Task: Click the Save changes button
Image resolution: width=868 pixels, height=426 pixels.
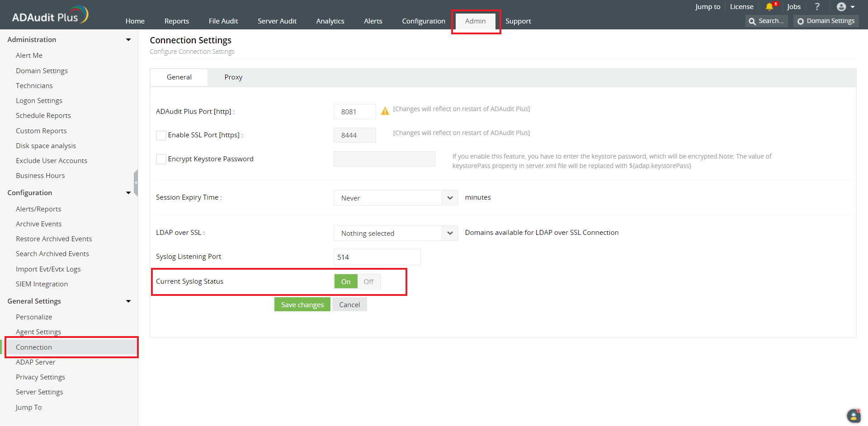Action: coord(302,304)
